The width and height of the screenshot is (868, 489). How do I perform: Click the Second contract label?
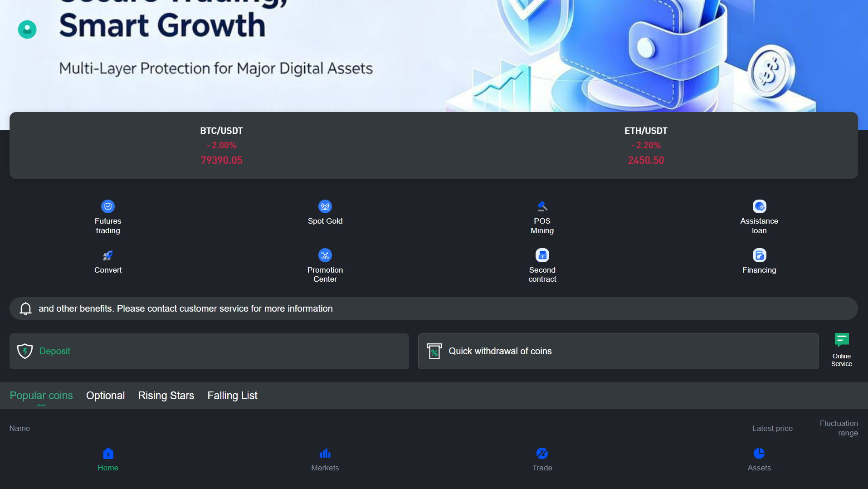pos(542,274)
